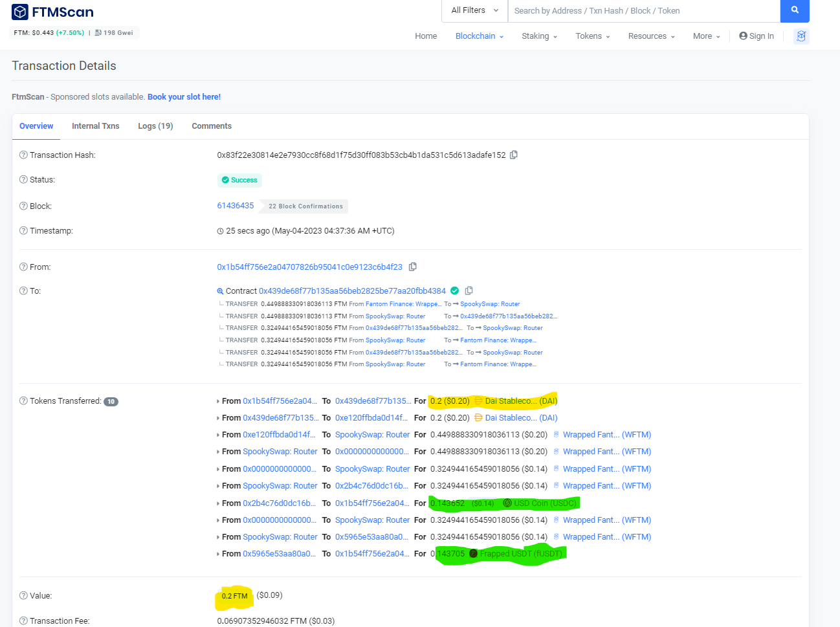Click the help icon beside From label

(23, 267)
